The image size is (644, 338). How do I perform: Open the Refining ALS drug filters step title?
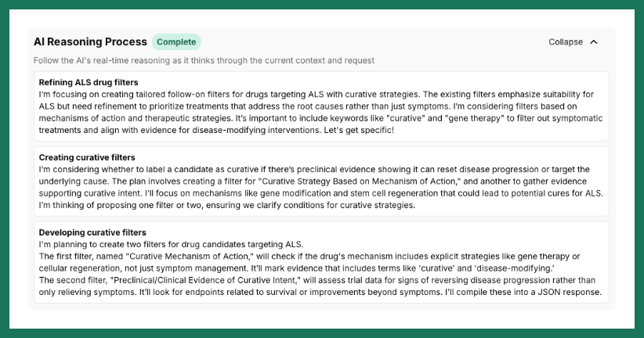coord(89,82)
